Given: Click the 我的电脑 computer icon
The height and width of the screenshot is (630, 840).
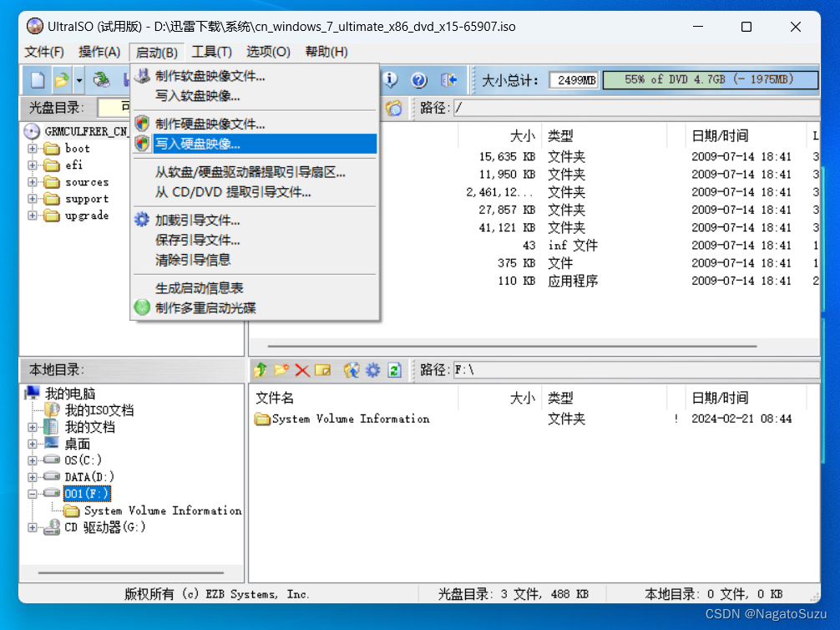Looking at the screenshot, I should (x=32, y=393).
